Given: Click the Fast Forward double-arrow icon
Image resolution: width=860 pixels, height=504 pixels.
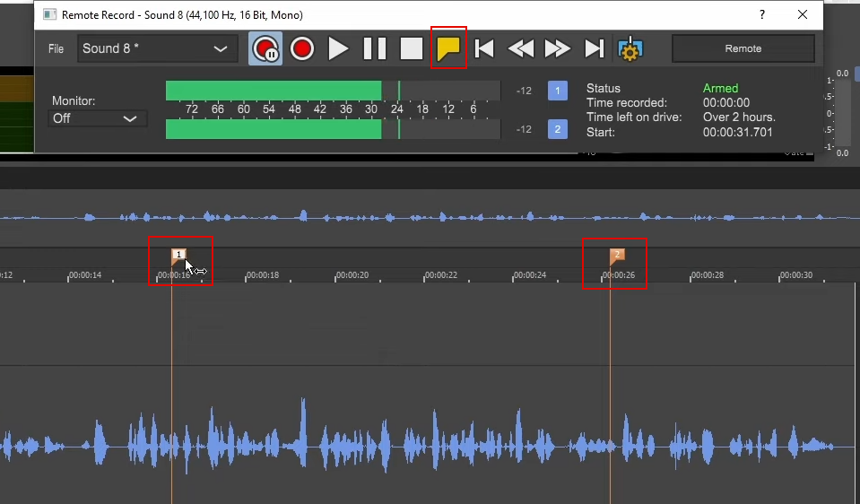Looking at the screenshot, I should click(x=557, y=48).
